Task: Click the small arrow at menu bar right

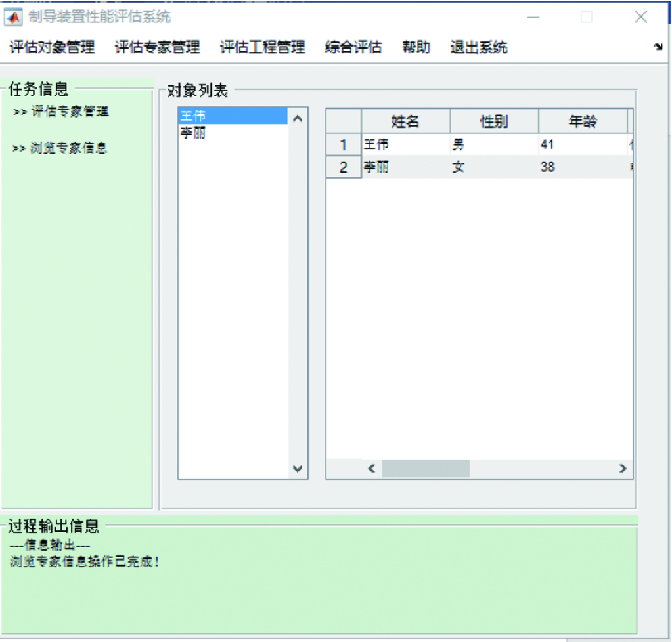Action: point(658,47)
